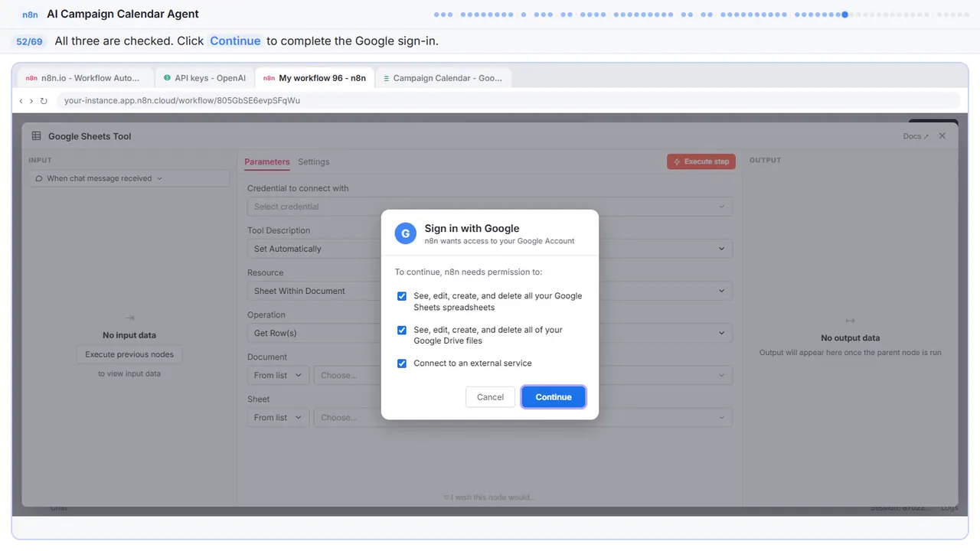Click the current step dot in progress indicator
Screen dimensions: 980x551
[x=844, y=14]
